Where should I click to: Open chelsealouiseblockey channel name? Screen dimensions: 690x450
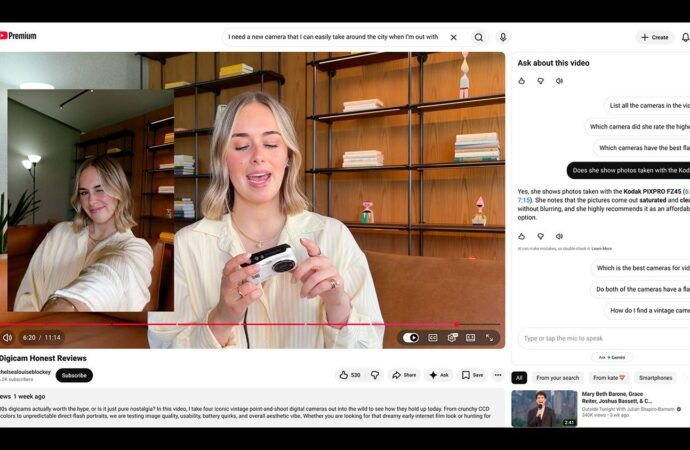click(x=26, y=372)
